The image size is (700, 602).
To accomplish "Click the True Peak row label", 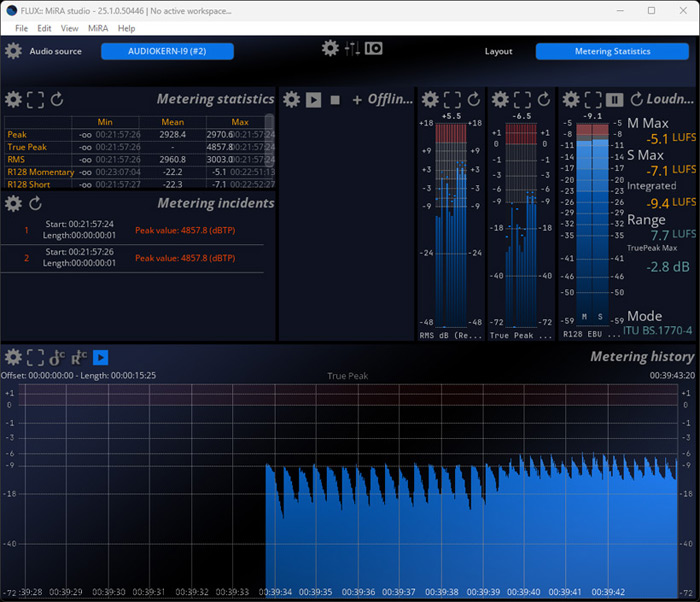I will click(27, 147).
